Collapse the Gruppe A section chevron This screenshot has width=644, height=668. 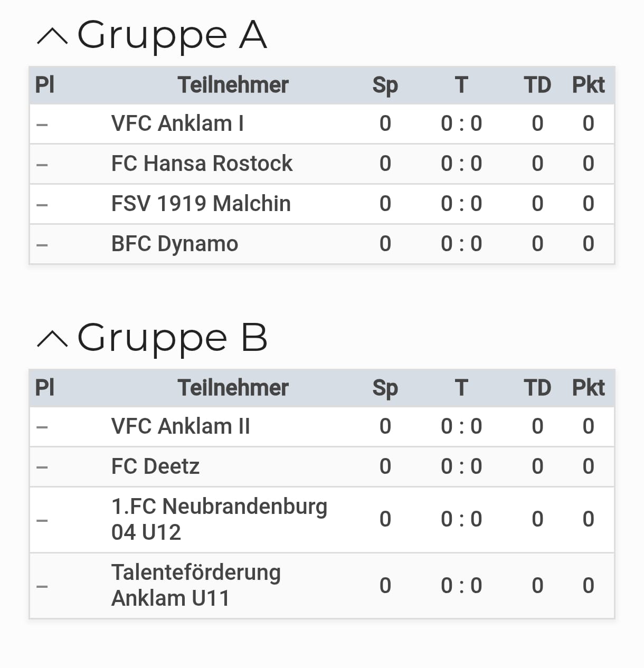point(52,36)
